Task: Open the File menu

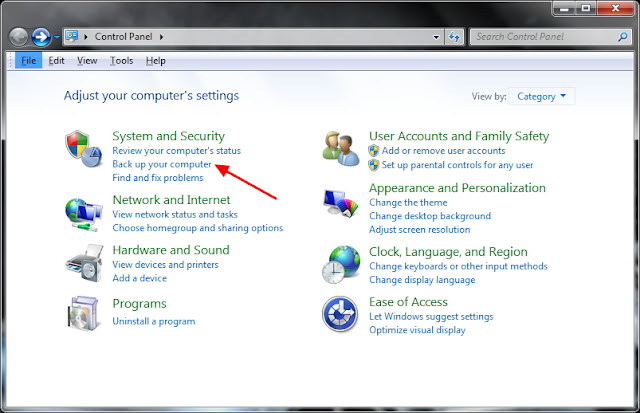Action: click(29, 60)
